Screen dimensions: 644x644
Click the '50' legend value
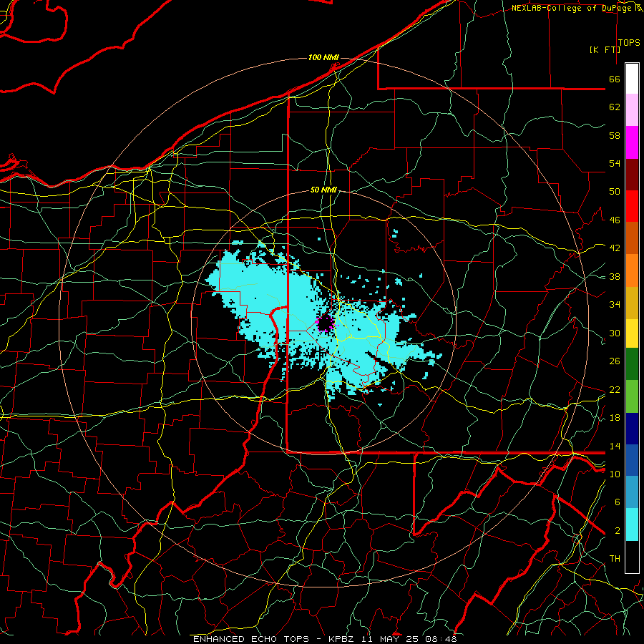(615, 192)
